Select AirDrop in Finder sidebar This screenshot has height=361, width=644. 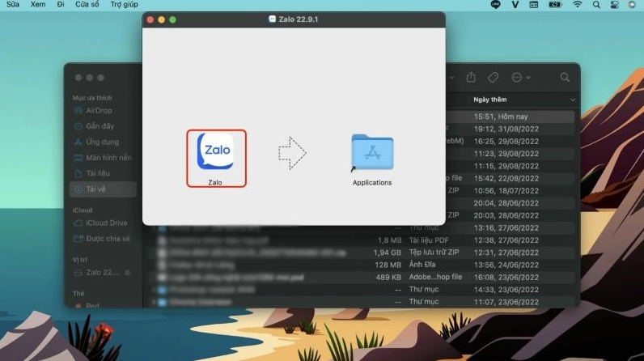point(99,110)
